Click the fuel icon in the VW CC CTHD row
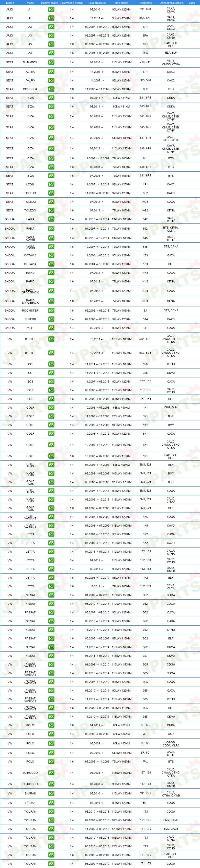This screenshot has height=868, width=200. pyautogui.click(x=51, y=364)
